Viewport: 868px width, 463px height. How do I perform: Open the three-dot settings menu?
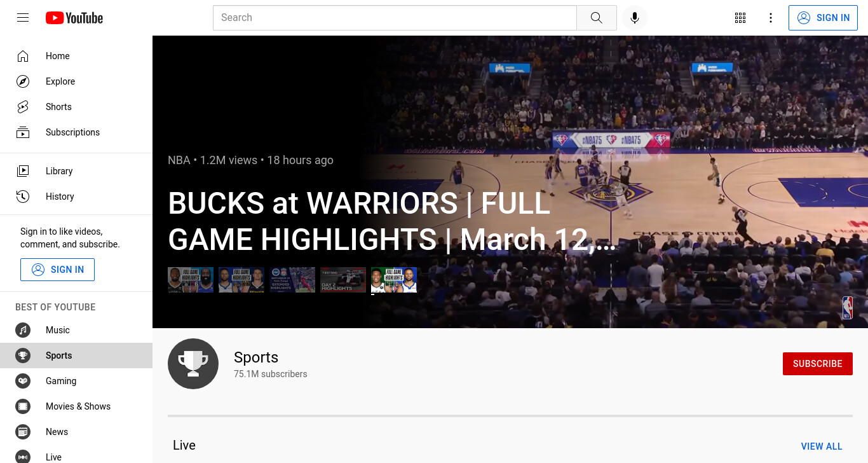click(x=771, y=18)
